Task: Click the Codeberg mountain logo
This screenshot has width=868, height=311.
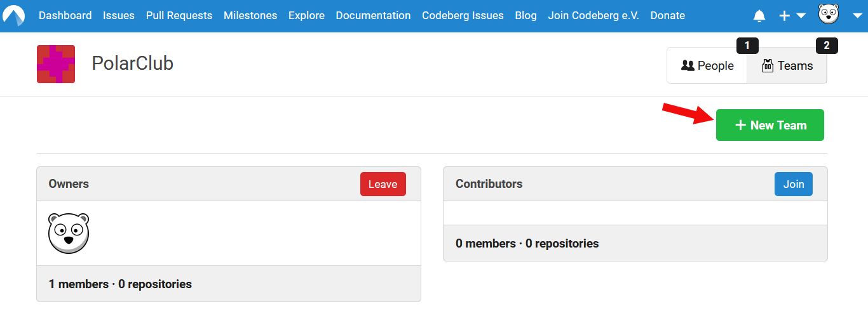Action: 13,16
